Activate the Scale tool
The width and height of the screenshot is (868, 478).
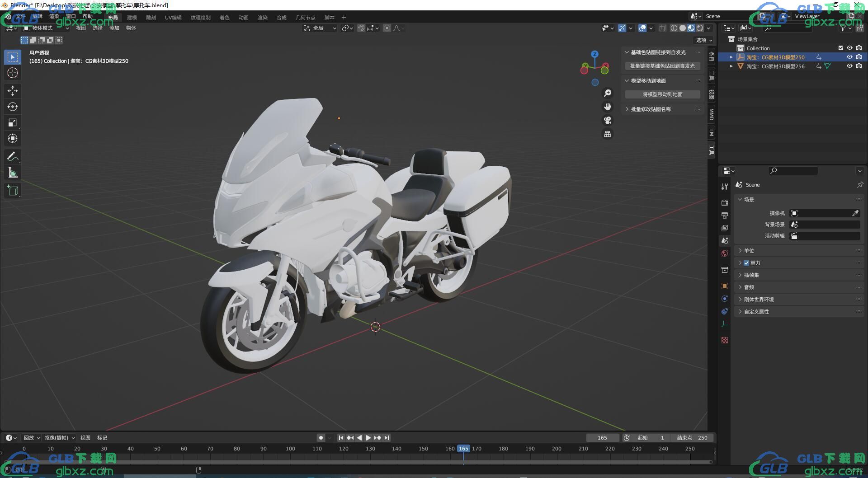pyautogui.click(x=13, y=122)
